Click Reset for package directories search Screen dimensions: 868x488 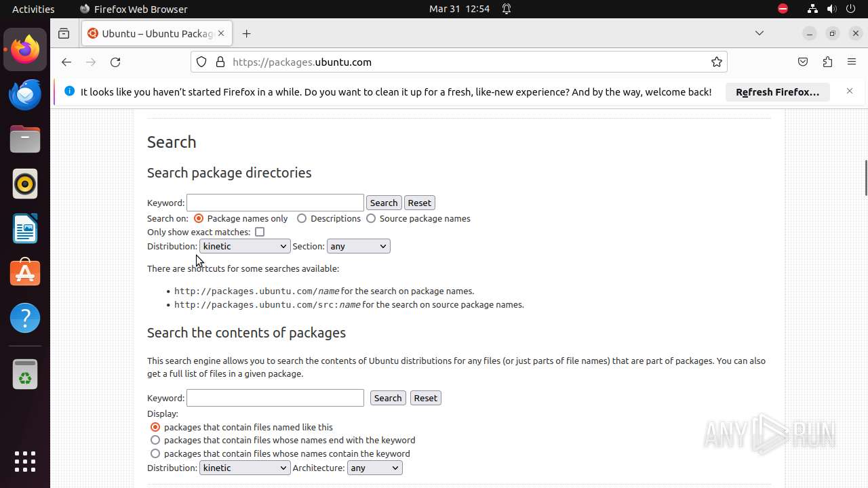coord(419,203)
